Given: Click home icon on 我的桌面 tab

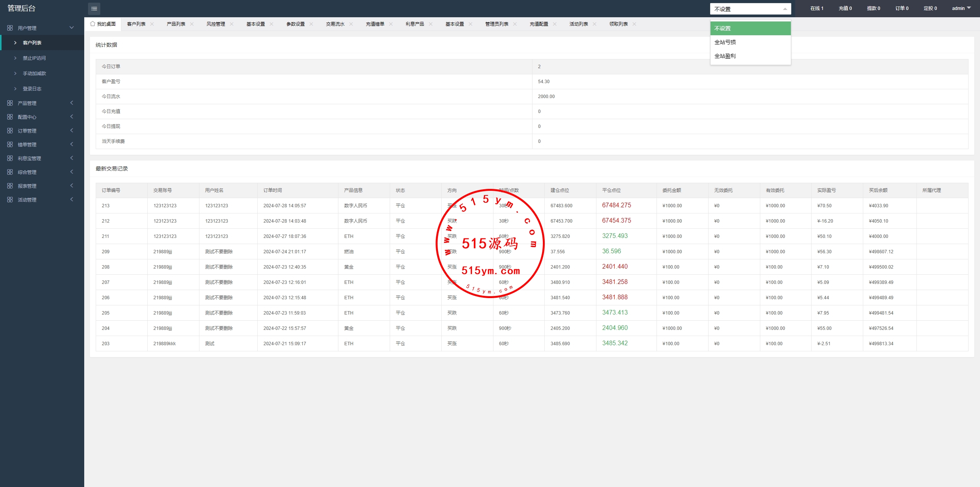Looking at the screenshot, I should (92, 24).
